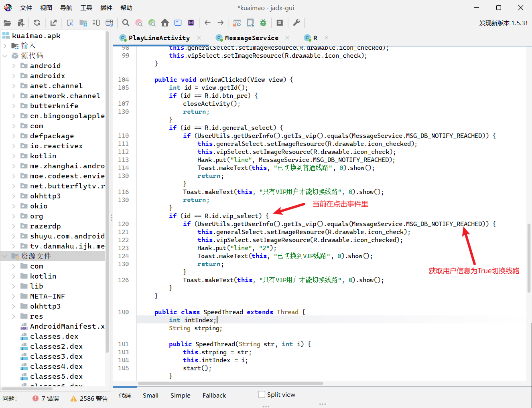Image resolution: width=532 pixels, height=408 pixels.
Task: Click the reload refresh toolbar icon
Action: (37, 23)
